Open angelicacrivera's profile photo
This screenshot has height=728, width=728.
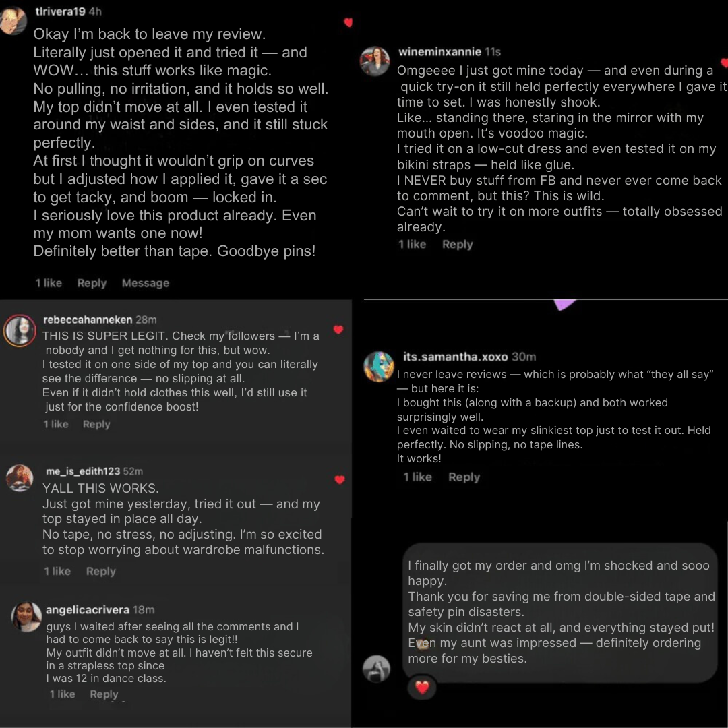pos(26,617)
